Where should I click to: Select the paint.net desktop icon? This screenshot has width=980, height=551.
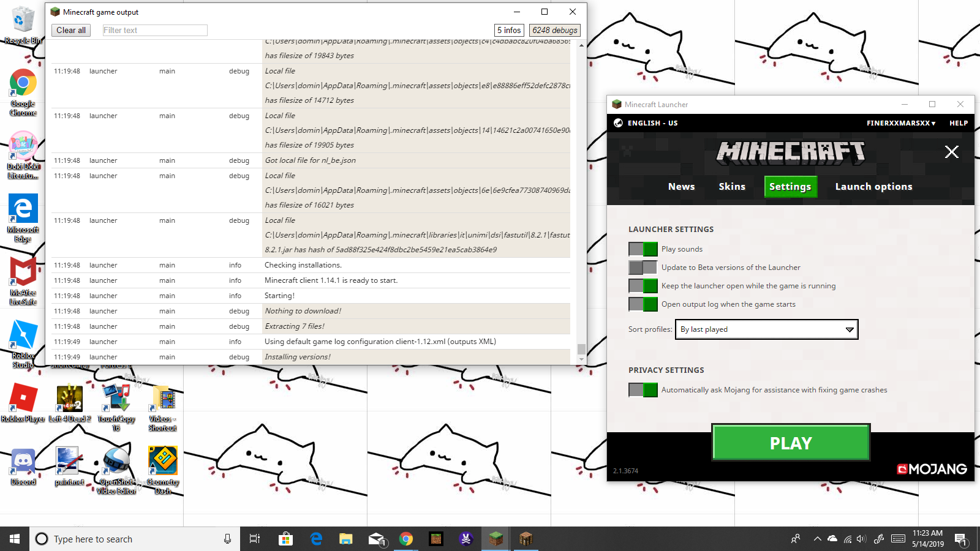(69, 466)
